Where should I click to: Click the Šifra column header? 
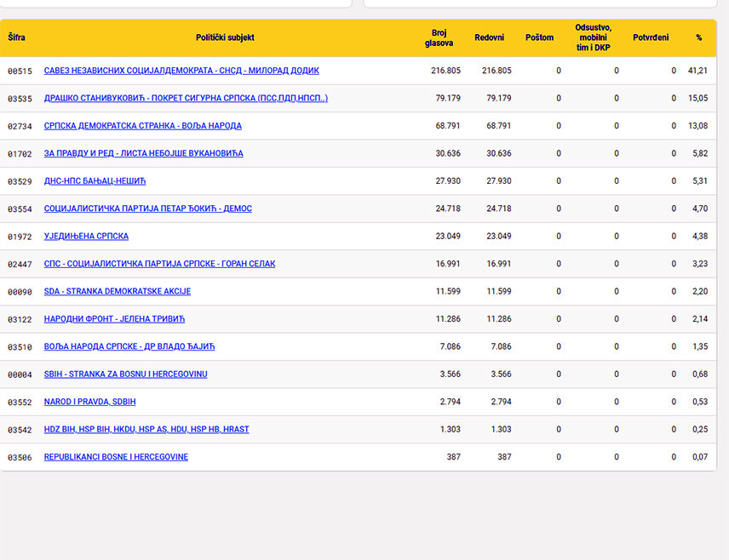coord(17,37)
